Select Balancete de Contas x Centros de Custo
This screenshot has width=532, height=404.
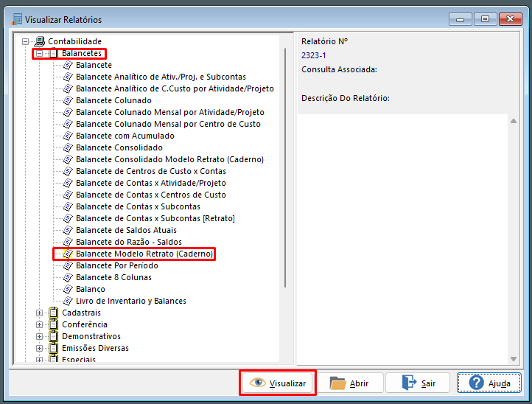pyautogui.click(x=151, y=195)
